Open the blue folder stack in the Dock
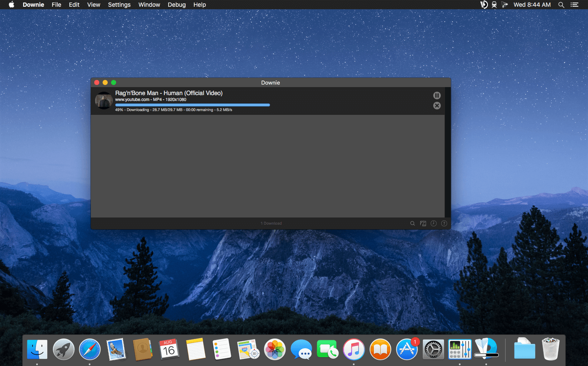The width and height of the screenshot is (588, 366). 524,349
